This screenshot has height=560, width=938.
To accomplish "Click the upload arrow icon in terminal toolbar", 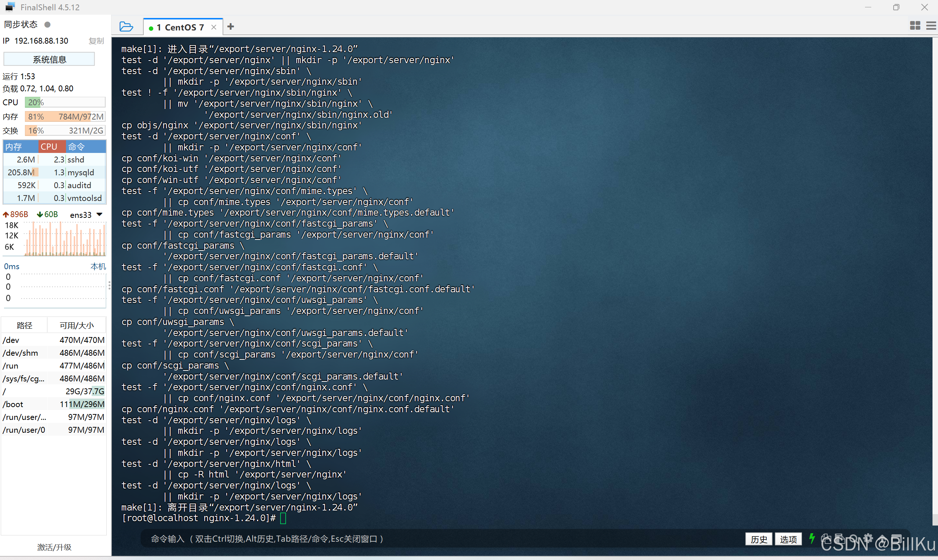I will [x=883, y=538].
